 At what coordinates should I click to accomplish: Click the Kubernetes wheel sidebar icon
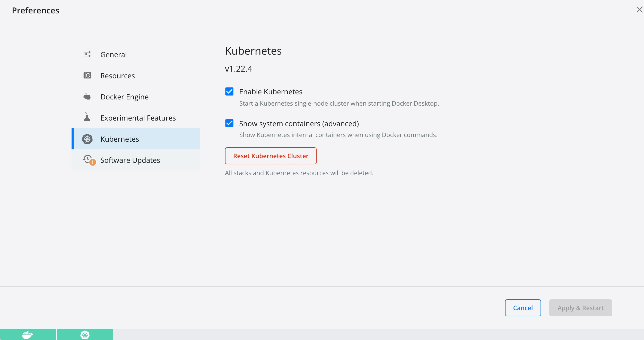[x=87, y=139]
